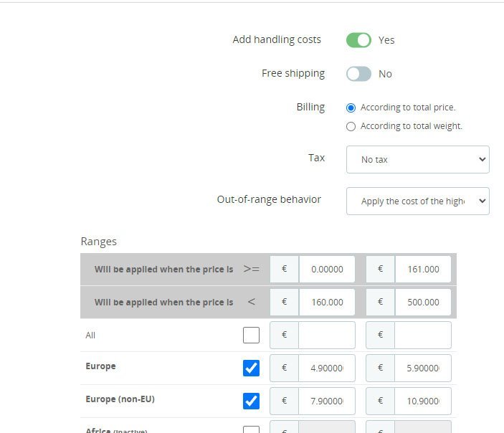Check the All zones checkbox
The width and height of the screenshot is (504, 433).
coord(251,335)
